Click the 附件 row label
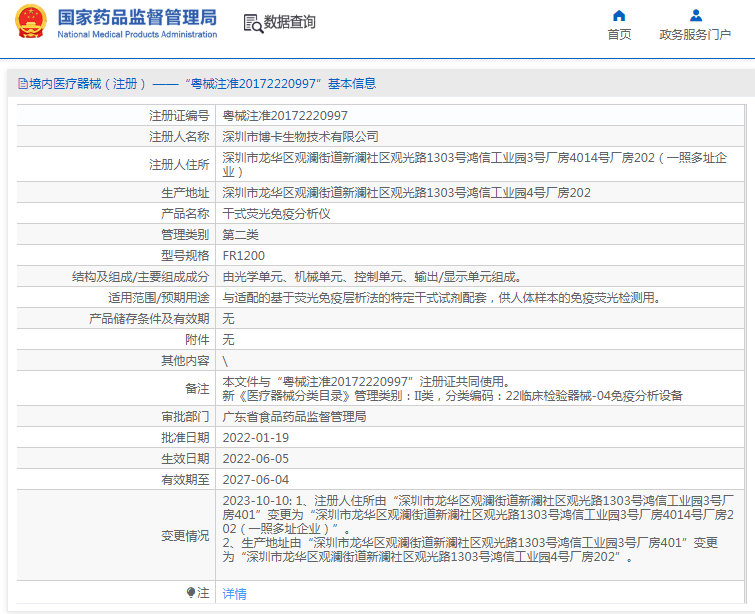755x614 pixels. coord(197,340)
